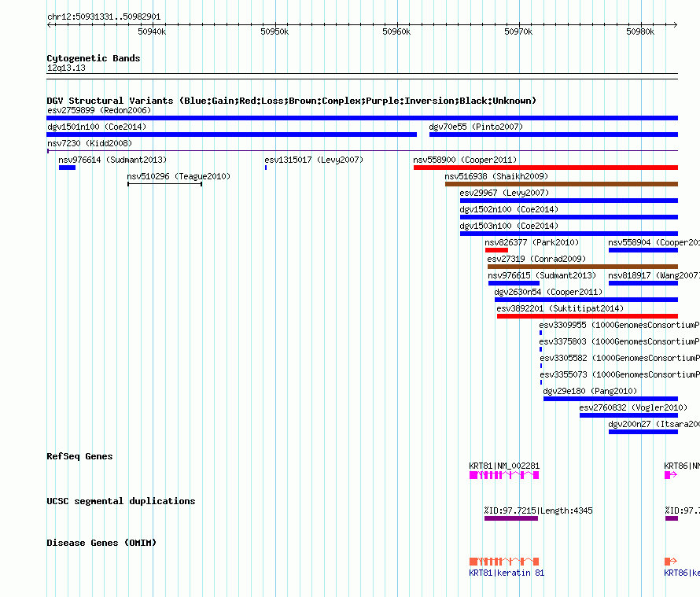Screen dimensions: 700x597
Task: Click the dgv200n27 Itsara variant label
Action: (654, 424)
